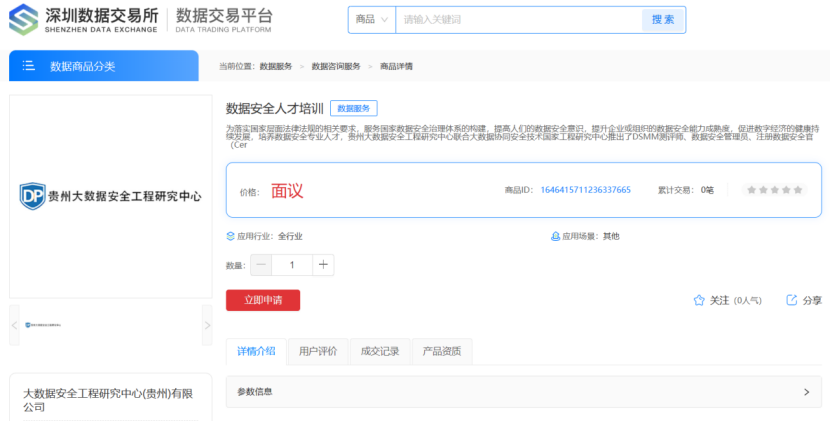Click the 关注 star icon
This screenshot has height=422, width=830.
699,300
